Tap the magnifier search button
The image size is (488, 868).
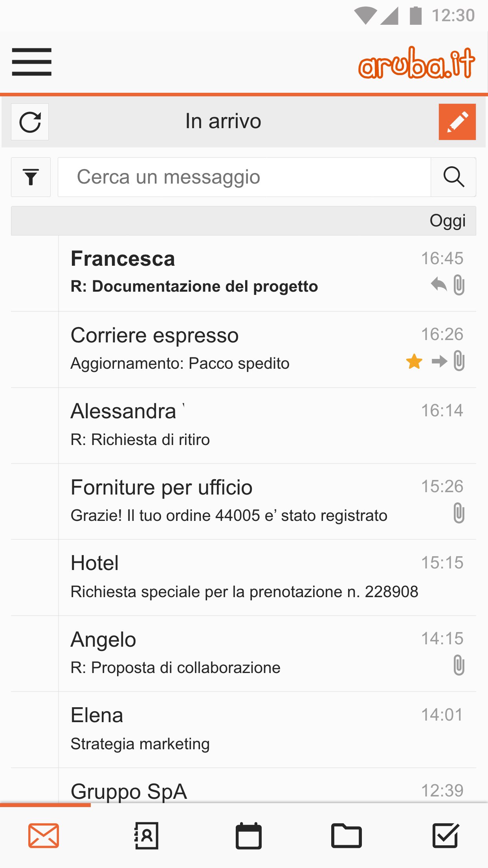click(453, 177)
